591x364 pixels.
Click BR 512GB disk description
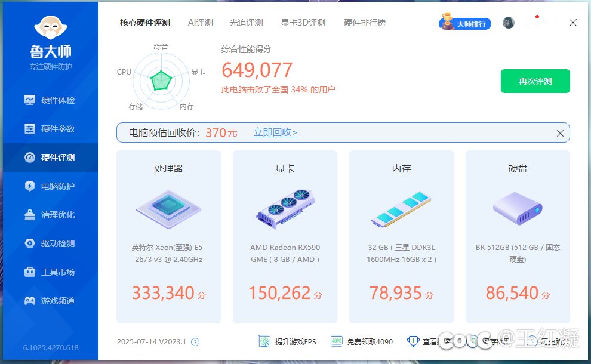tap(518, 253)
